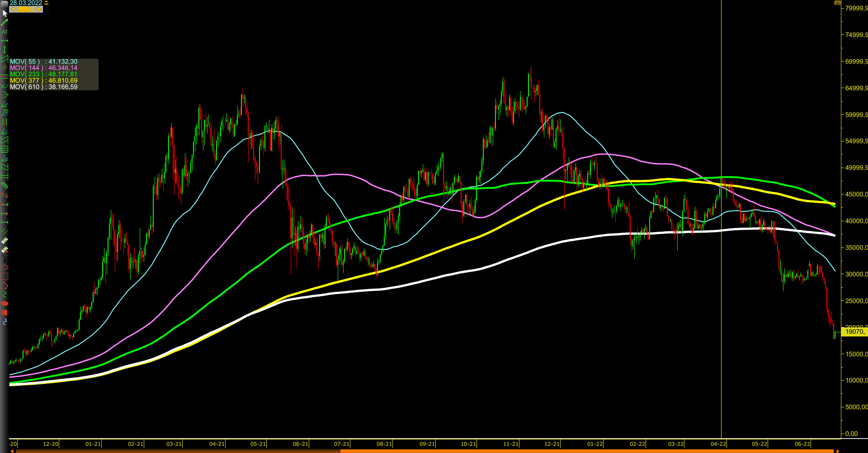
Task: Click the yellow time-range slider thumb
Action: (24, 9)
